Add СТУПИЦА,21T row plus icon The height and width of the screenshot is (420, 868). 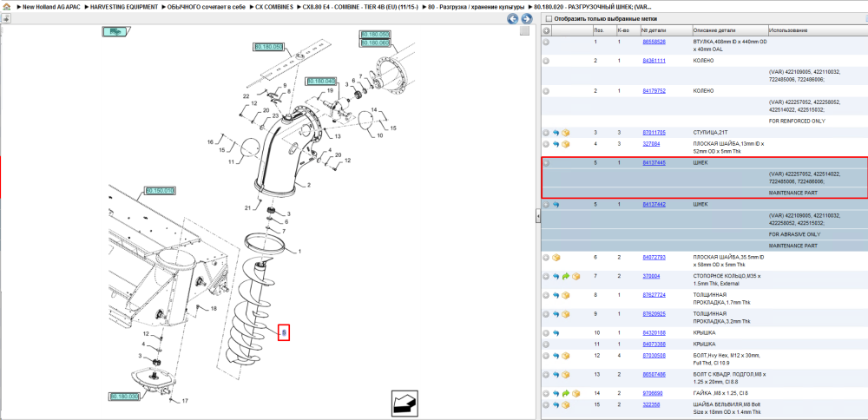(x=546, y=133)
